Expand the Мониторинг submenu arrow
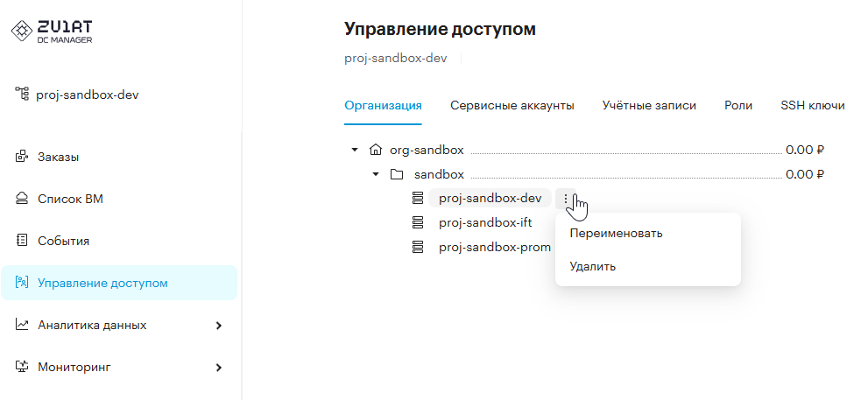868x400 pixels. tap(219, 368)
